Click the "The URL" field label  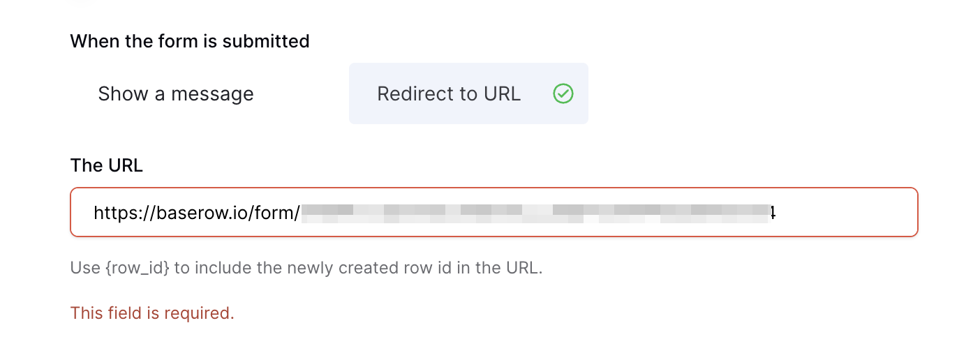pyautogui.click(x=106, y=165)
